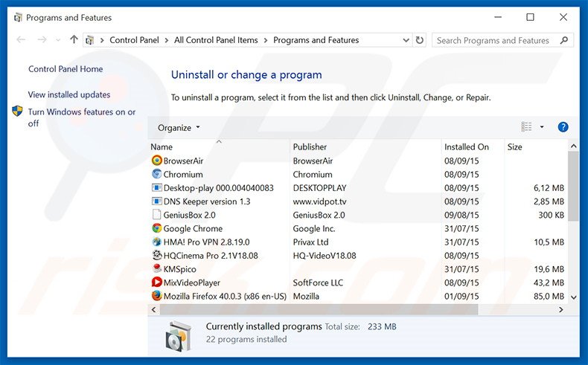Click the installed programs disc icon
The image size is (588, 365).
coord(178,337)
